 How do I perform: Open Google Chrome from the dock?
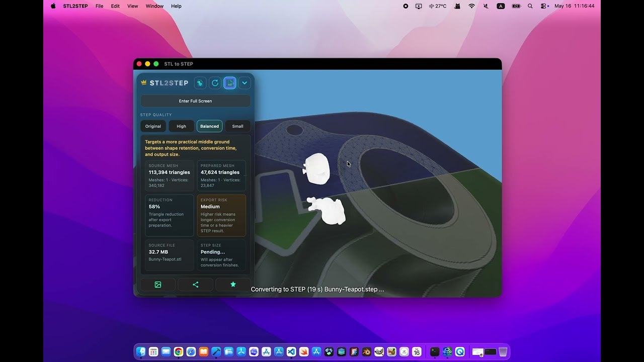[178, 352]
